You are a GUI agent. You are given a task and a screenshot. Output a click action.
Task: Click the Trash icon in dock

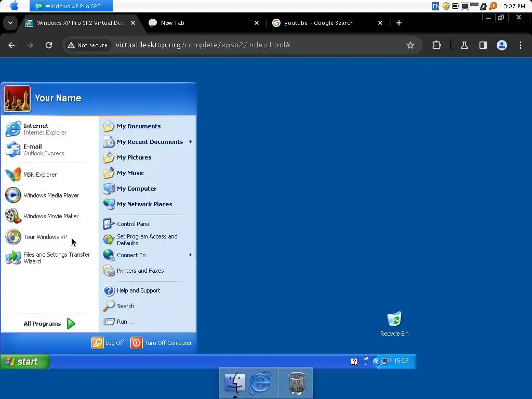tap(297, 383)
